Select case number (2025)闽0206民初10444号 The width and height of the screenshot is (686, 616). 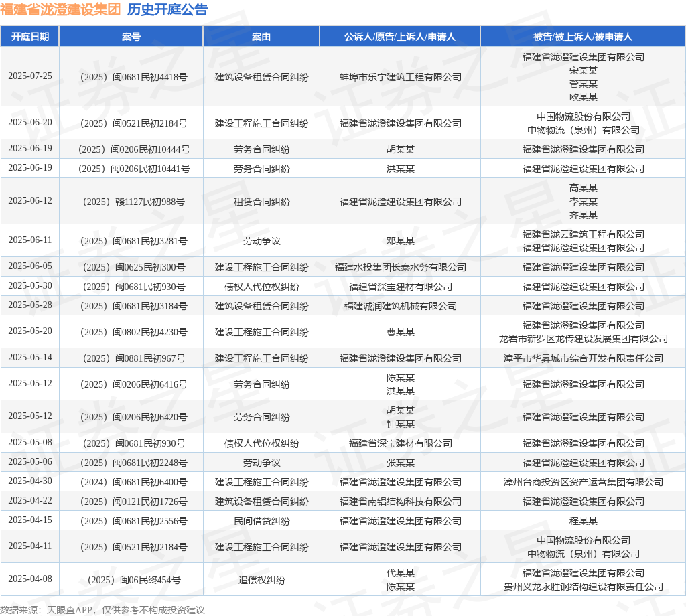(134, 149)
